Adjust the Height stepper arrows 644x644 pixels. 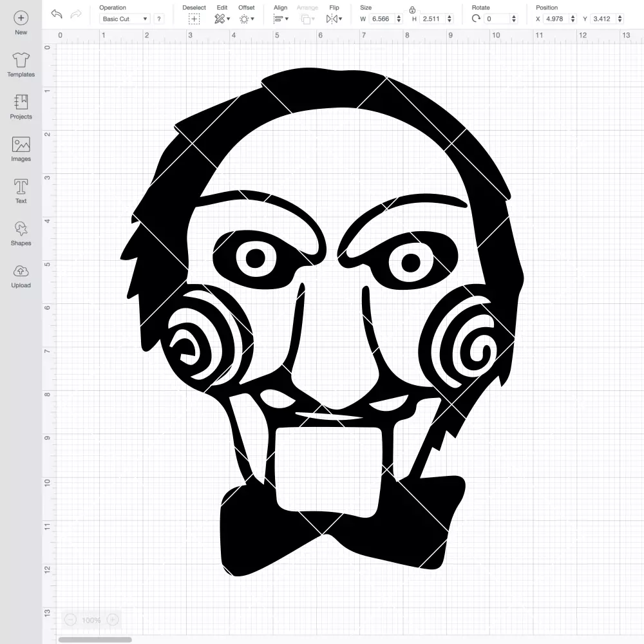[x=450, y=19]
